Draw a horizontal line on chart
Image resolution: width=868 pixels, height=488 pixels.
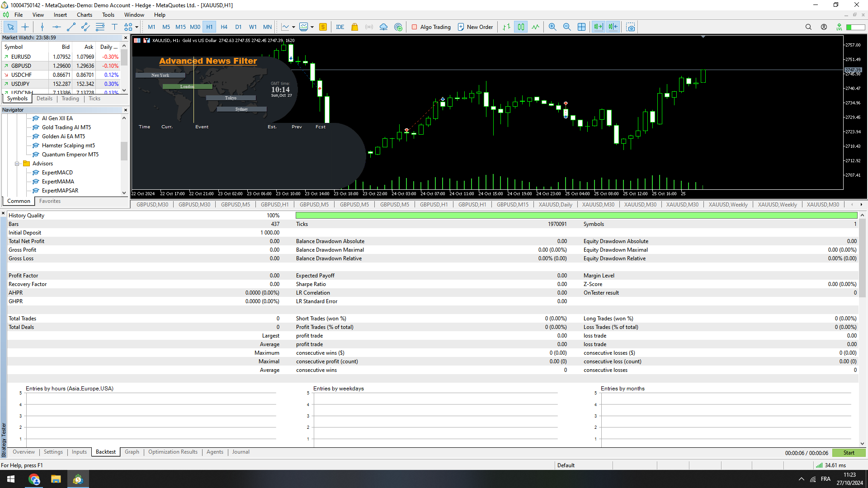coord(57,27)
